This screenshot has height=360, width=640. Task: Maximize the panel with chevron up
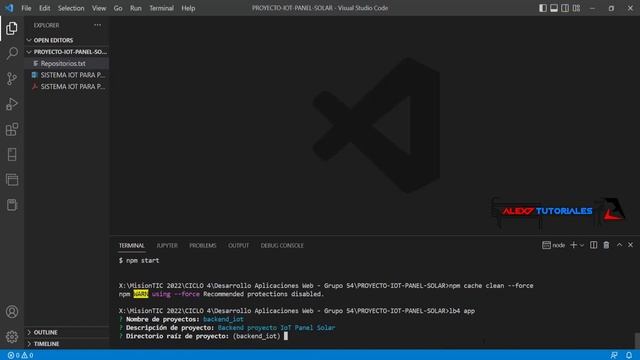point(620,245)
